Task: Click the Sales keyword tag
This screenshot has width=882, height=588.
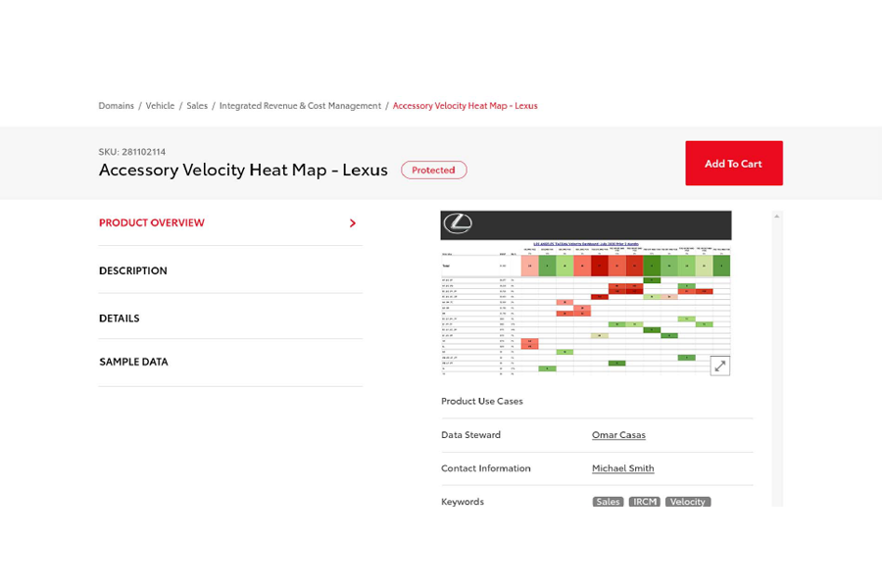Action: click(x=608, y=502)
